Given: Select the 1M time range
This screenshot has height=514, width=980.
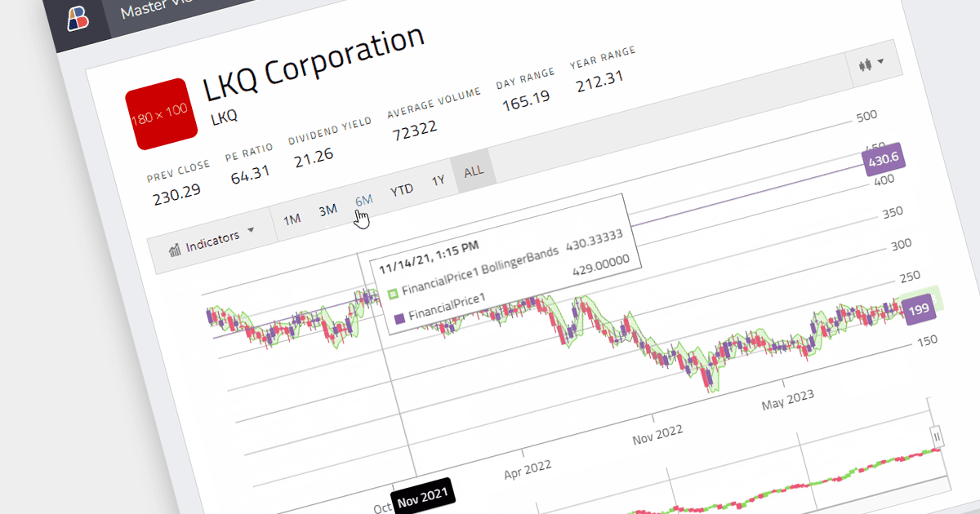Looking at the screenshot, I should coord(292,219).
